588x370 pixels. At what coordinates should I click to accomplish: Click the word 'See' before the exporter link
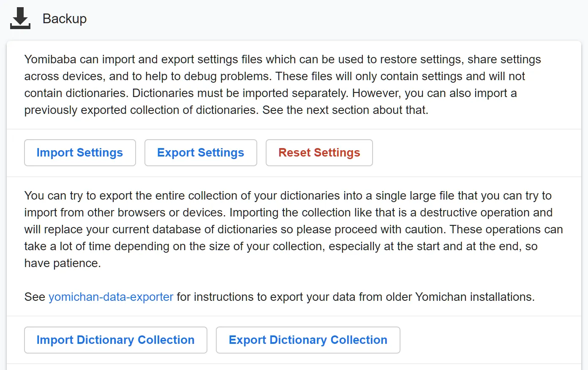pos(35,297)
